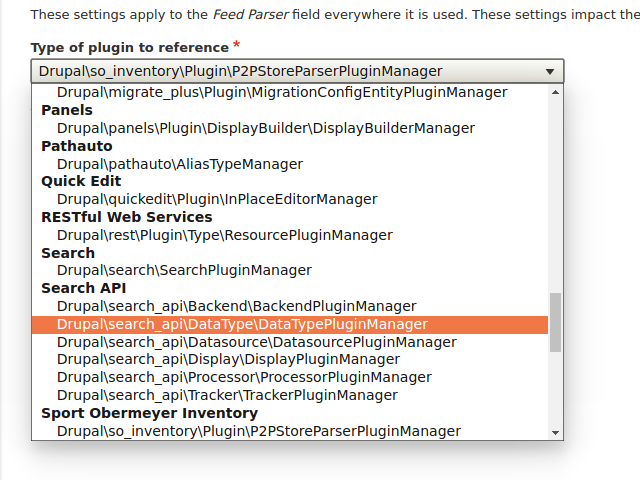Choose DisplayBuilderManager under Panels
Screen dimensions: 640x480
(x=266, y=128)
